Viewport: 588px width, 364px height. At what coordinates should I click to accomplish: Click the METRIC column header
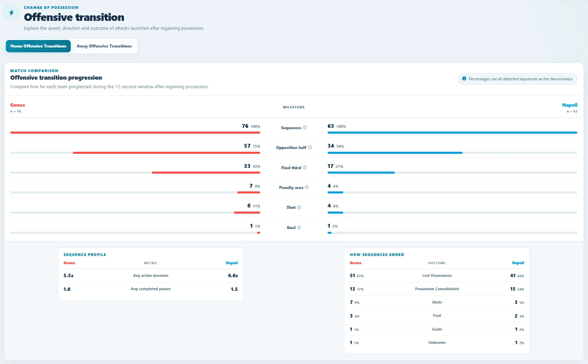151,263
